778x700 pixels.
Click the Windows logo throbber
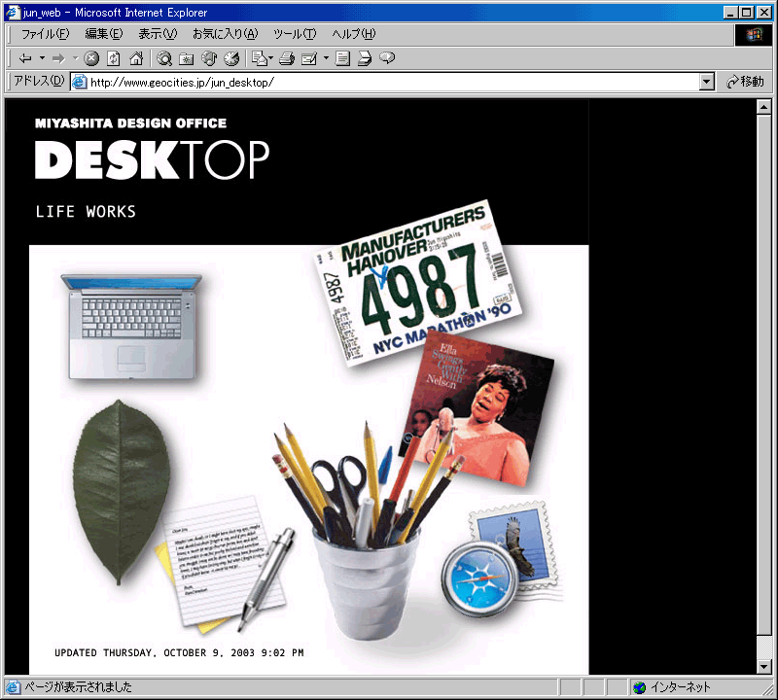pos(753,34)
